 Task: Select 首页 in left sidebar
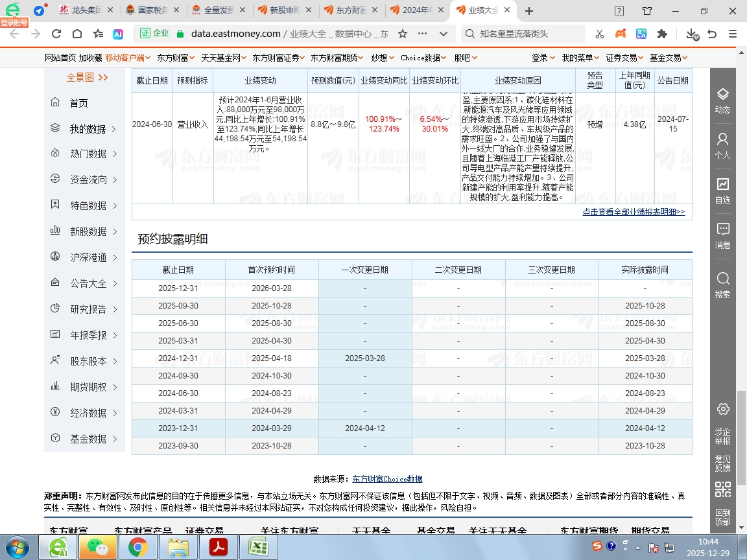tap(78, 103)
